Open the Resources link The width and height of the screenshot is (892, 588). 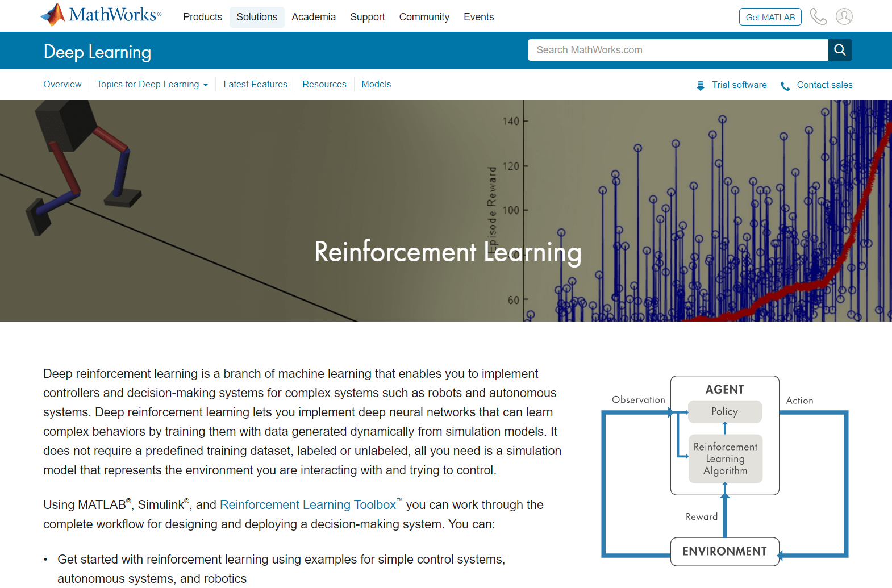tap(324, 84)
